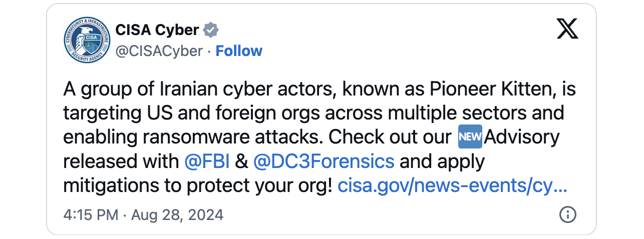Click the X logo

[567, 30]
